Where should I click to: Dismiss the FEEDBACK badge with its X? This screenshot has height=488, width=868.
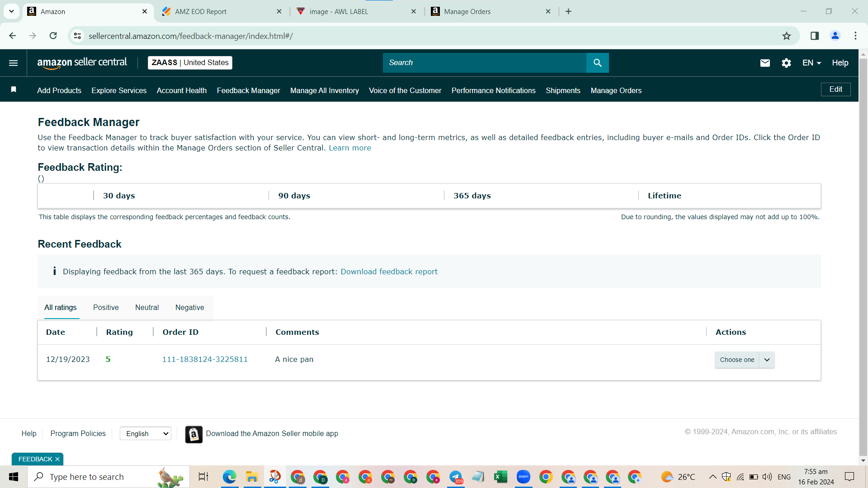click(x=57, y=459)
